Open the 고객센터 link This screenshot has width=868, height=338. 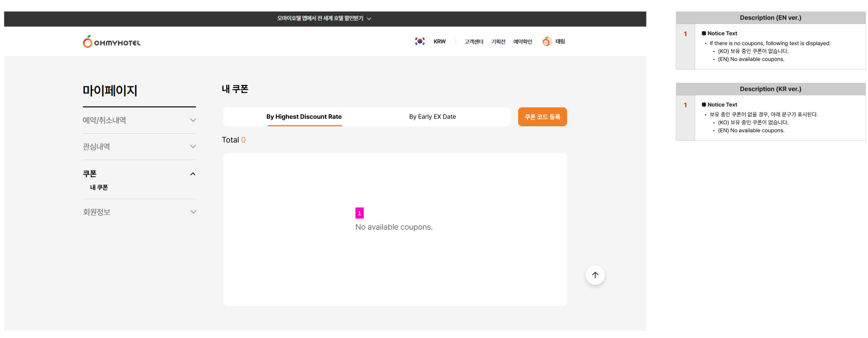coord(474,41)
